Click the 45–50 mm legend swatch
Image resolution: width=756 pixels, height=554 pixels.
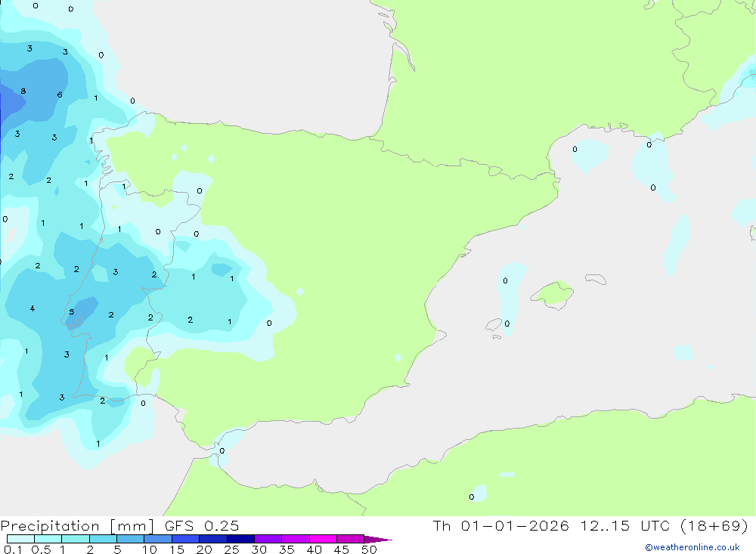point(350,539)
